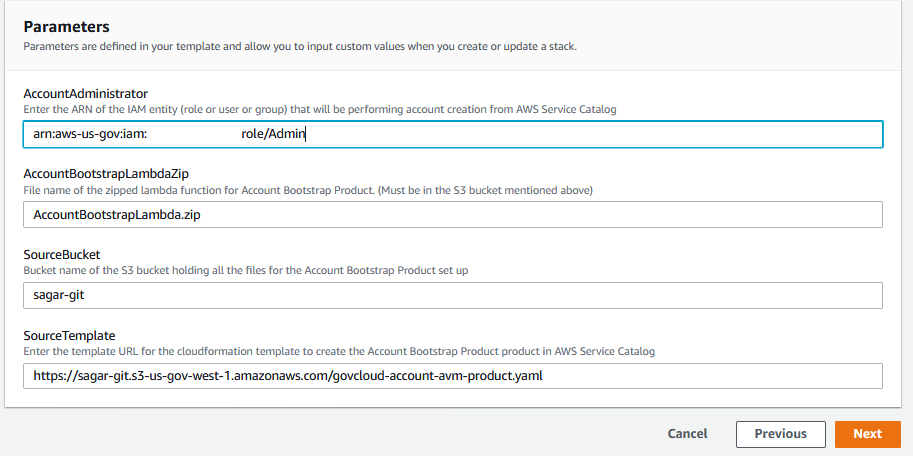This screenshot has height=456, width=913.
Task: Cancel the stack creation
Action: tap(687, 434)
